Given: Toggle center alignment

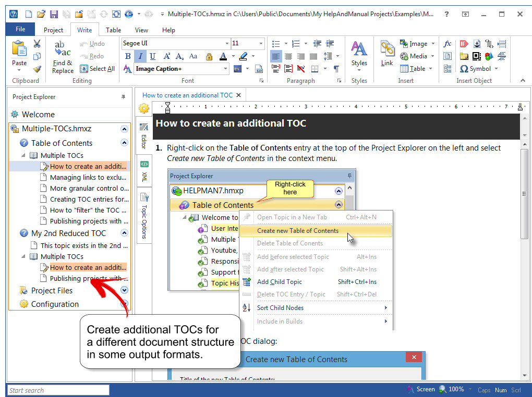Looking at the screenshot, I should [x=288, y=56].
